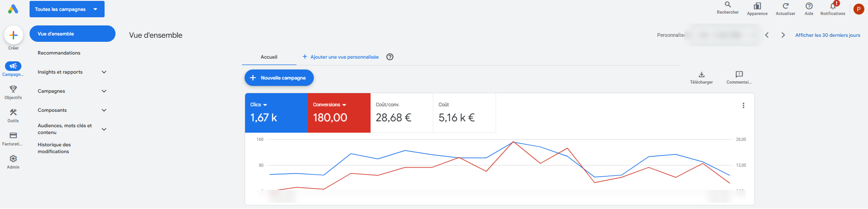
Task: Click the Rechercher magnifier icon
Action: [728, 5]
